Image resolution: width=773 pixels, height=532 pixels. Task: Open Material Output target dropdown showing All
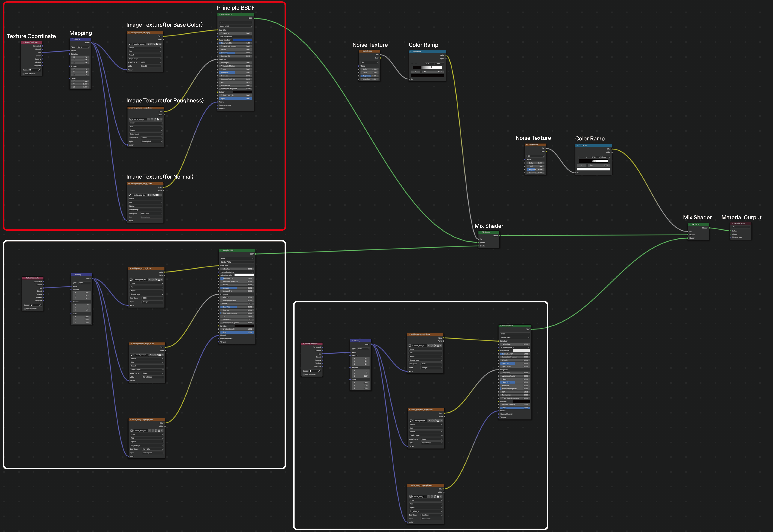pos(741,227)
